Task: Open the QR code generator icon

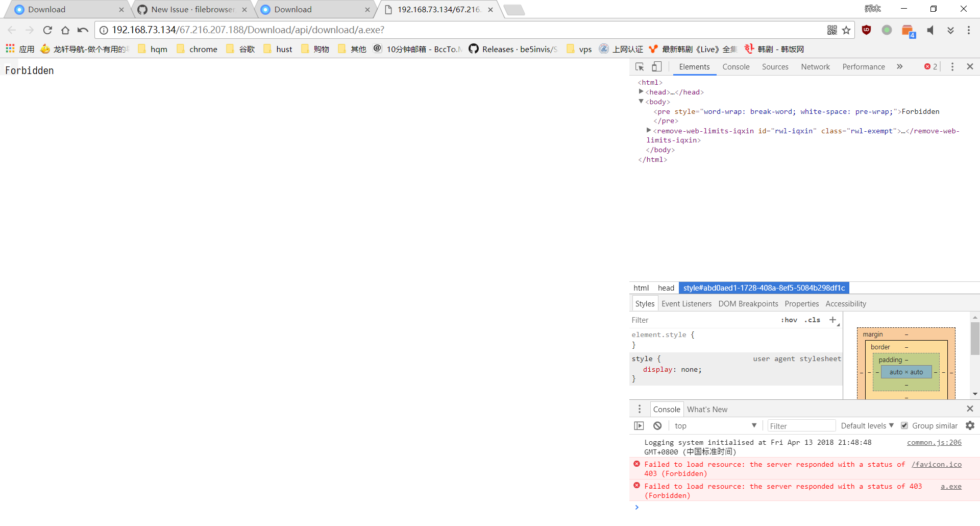Action: click(x=832, y=30)
